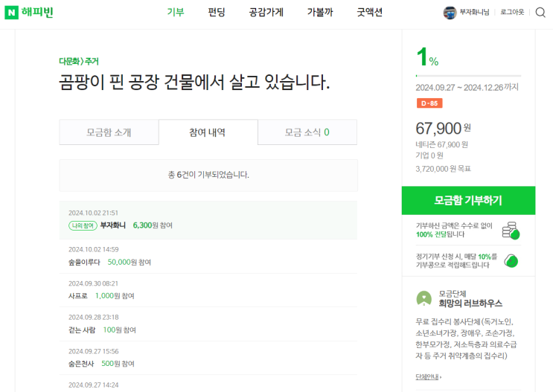Select the 모금함 소개 tab

[x=109, y=132]
